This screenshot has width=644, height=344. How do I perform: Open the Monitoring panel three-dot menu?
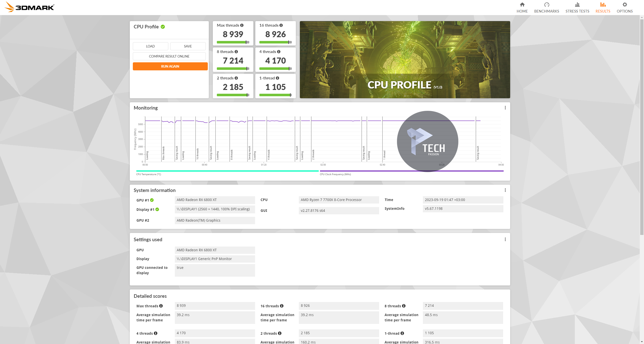(x=505, y=108)
